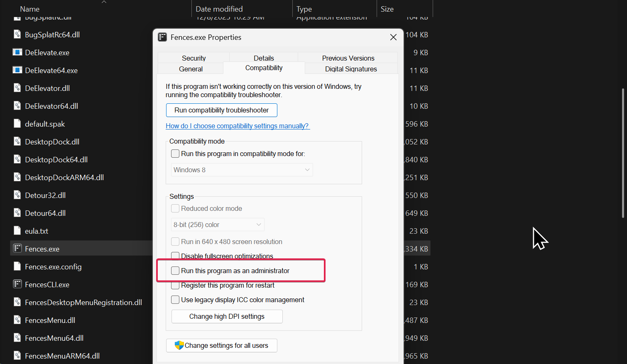Expand the 8-bit (256) color dropdown

218,225
